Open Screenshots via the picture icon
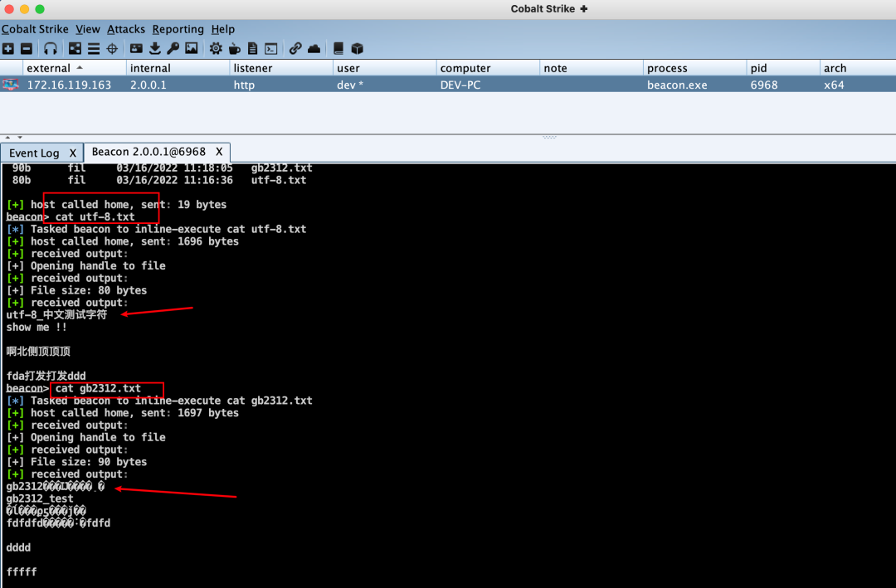 (x=192, y=49)
